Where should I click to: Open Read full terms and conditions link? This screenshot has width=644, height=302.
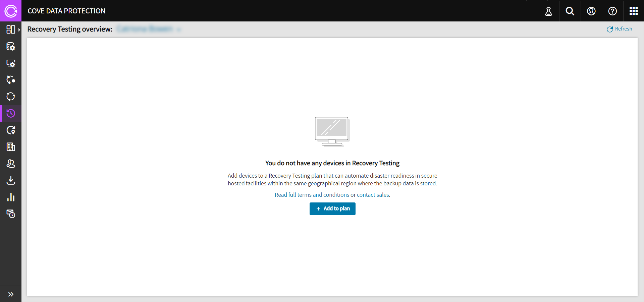(312, 195)
